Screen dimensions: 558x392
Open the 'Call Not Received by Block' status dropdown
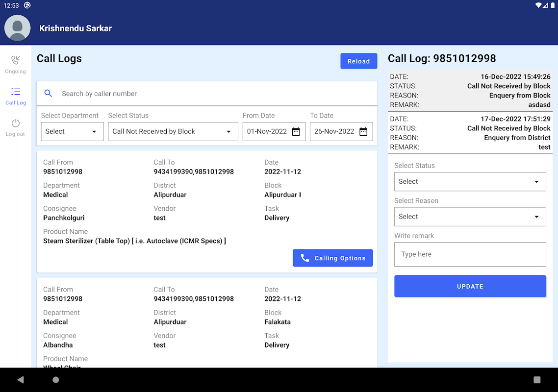click(x=173, y=132)
